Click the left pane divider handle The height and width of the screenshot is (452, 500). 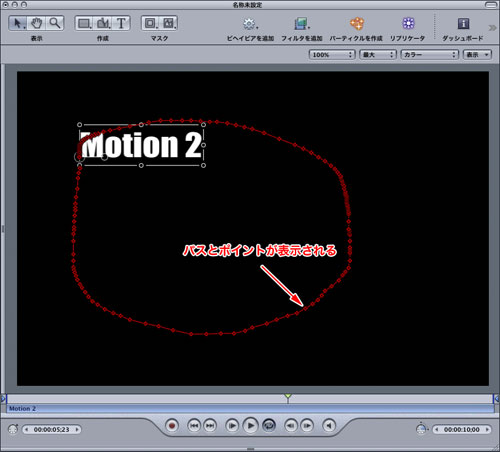pos(3,229)
